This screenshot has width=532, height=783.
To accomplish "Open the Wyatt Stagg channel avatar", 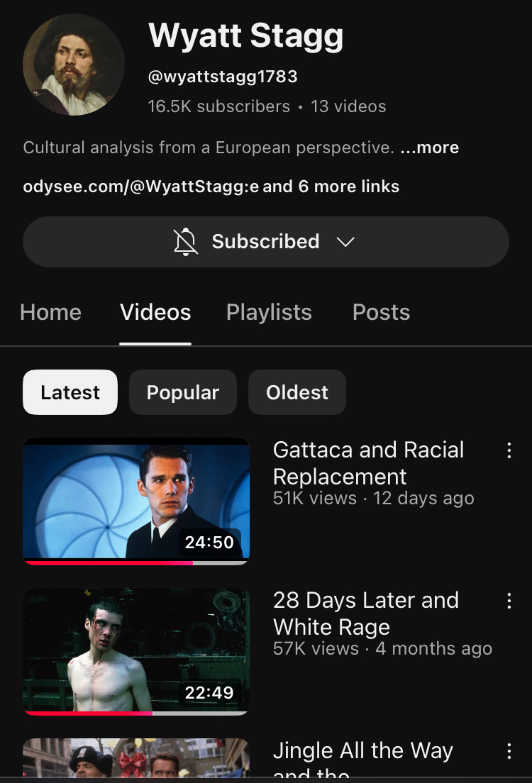I will click(74, 65).
